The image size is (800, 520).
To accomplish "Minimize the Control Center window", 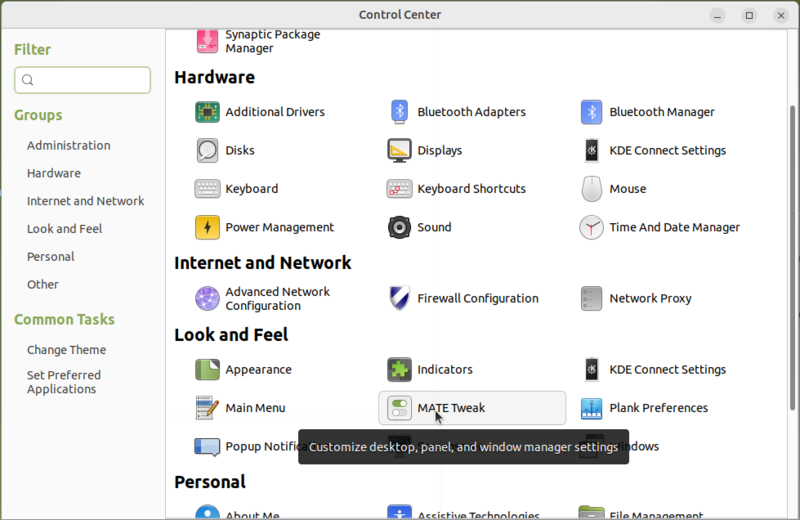I will 717,15.
